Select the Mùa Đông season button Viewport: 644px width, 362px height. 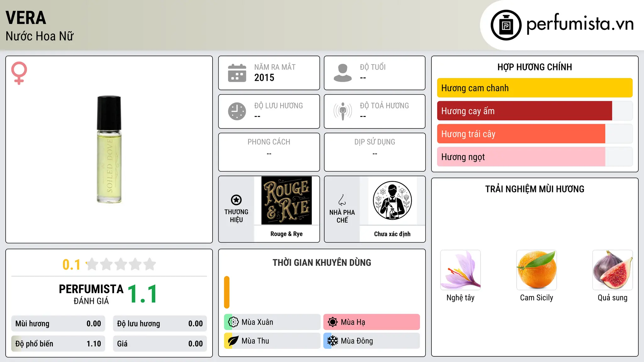pos(371,341)
